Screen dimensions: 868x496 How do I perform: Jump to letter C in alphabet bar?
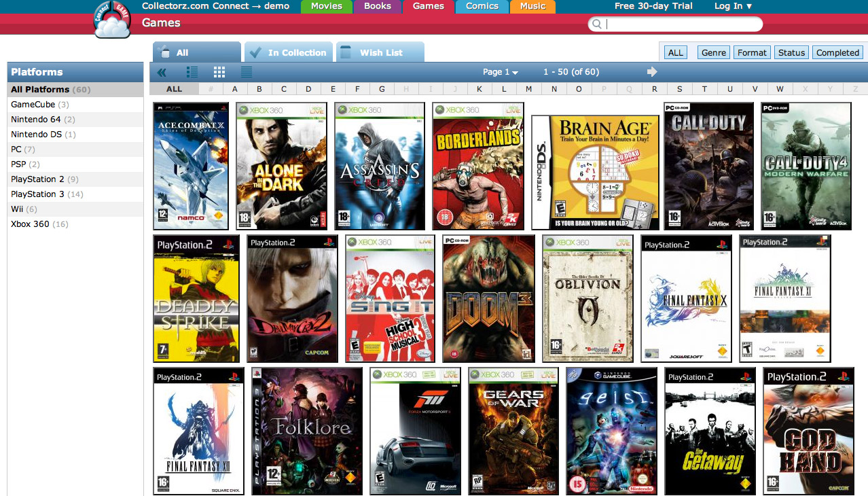coord(284,89)
